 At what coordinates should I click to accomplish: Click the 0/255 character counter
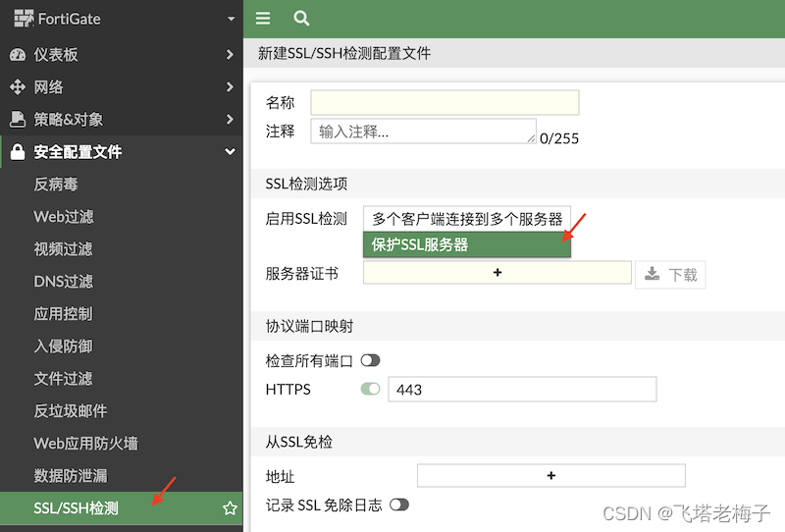click(559, 138)
